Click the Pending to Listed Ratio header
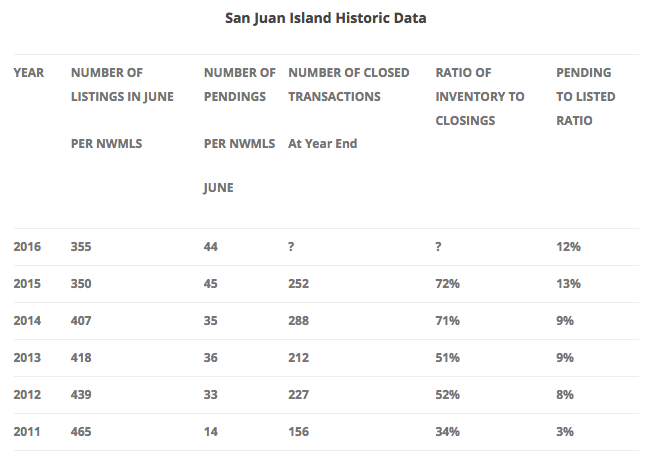This screenshot has width=664, height=472. pos(586,97)
